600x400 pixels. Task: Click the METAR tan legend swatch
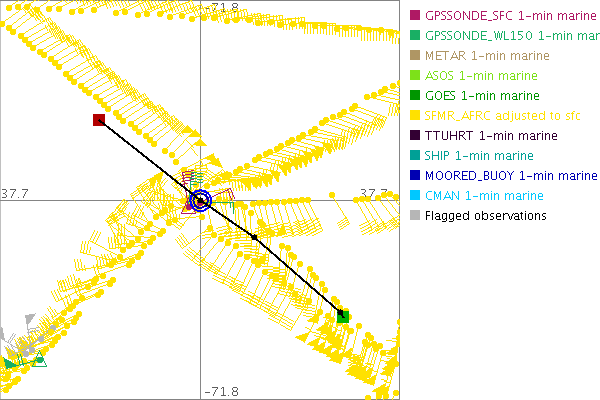(415, 55)
